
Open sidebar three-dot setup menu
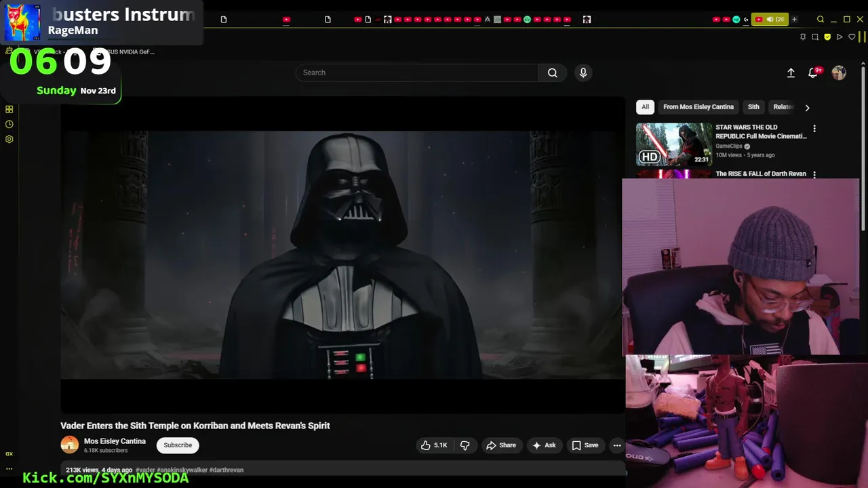coord(9,468)
